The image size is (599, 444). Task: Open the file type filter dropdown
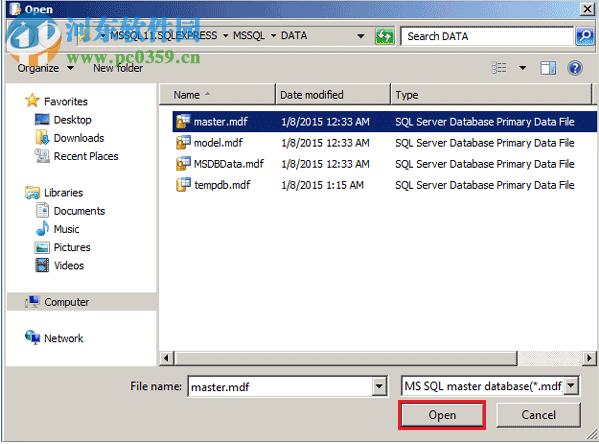[571, 386]
